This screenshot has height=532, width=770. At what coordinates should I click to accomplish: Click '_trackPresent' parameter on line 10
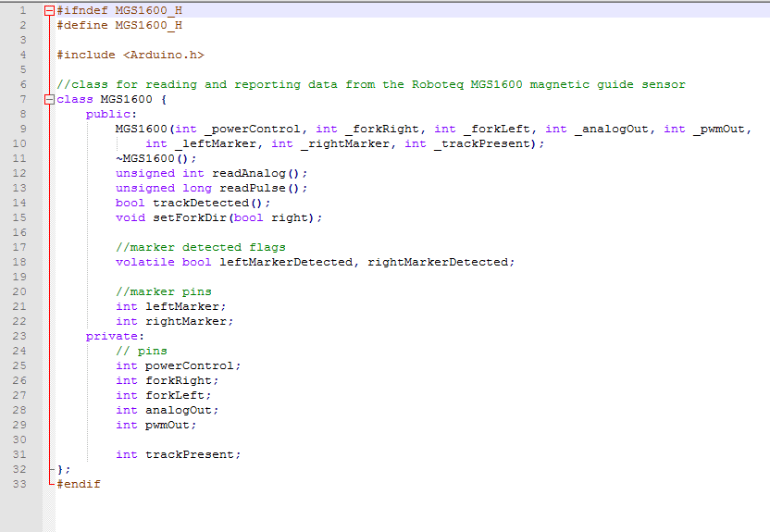pyautogui.click(x=482, y=143)
